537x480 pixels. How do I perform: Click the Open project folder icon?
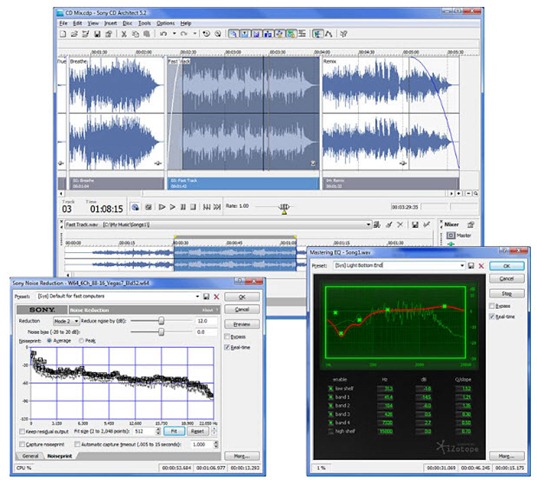coord(74,34)
